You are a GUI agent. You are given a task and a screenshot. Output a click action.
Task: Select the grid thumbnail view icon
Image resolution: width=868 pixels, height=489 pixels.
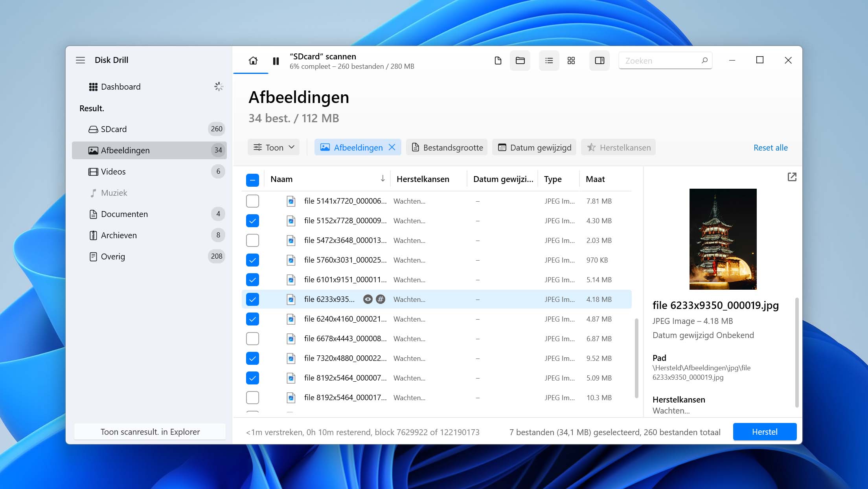(x=571, y=61)
